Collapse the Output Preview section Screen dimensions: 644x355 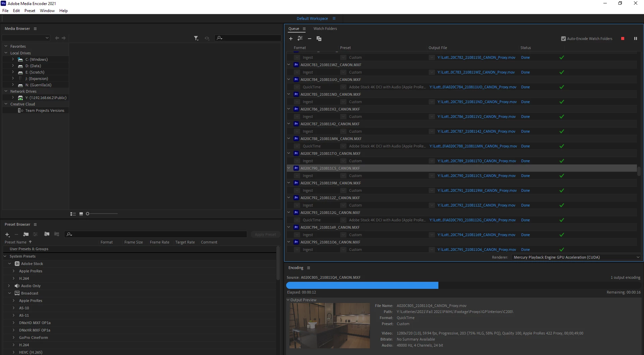tap(288, 300)
